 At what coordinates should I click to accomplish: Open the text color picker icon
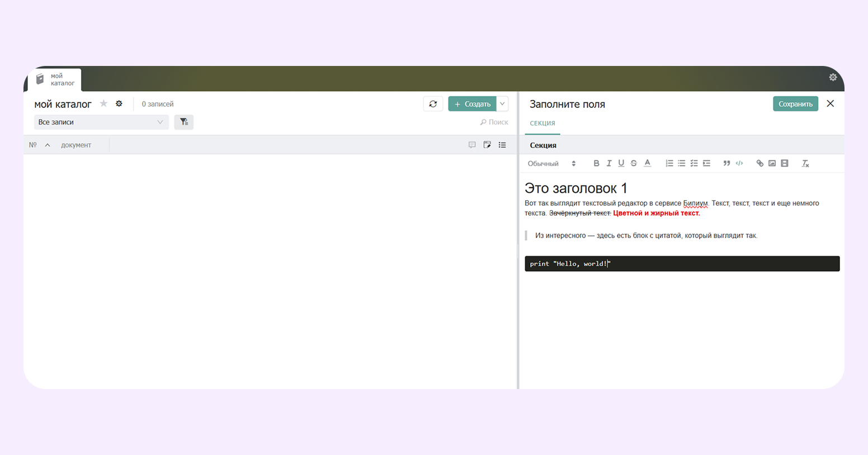(x=647, y=163)
